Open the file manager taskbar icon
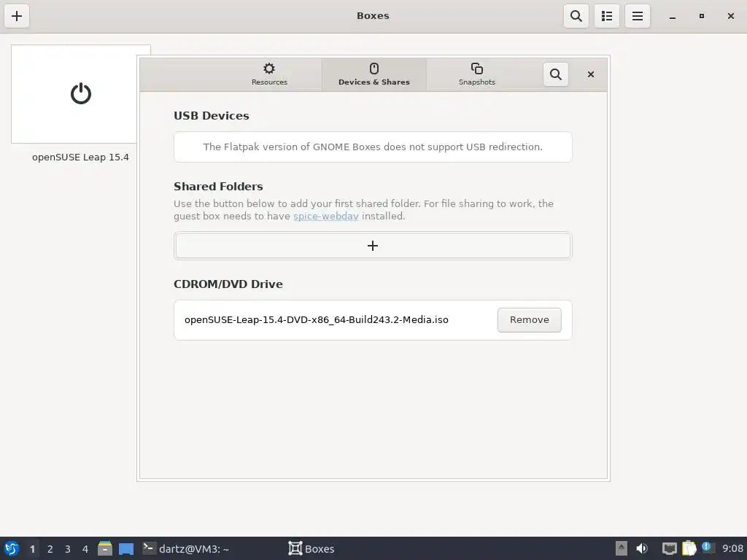 click(x=105, y=548)
